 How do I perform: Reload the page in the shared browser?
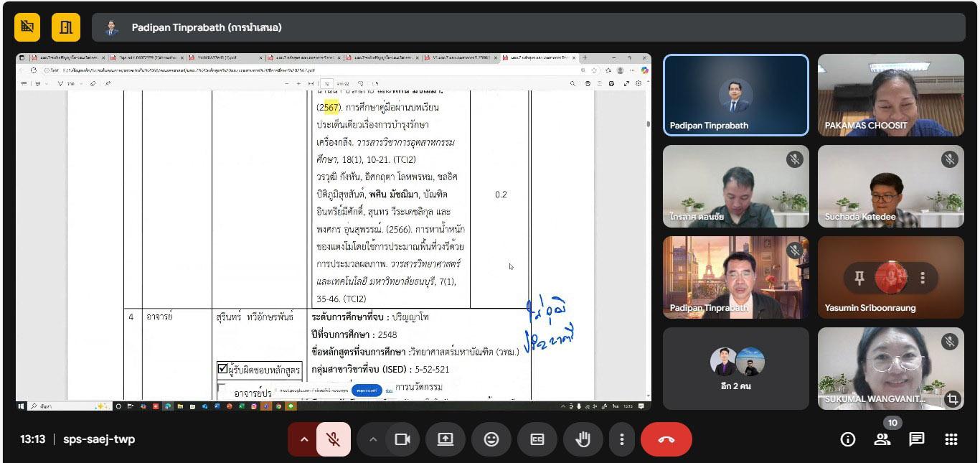(x=34, y=70)
